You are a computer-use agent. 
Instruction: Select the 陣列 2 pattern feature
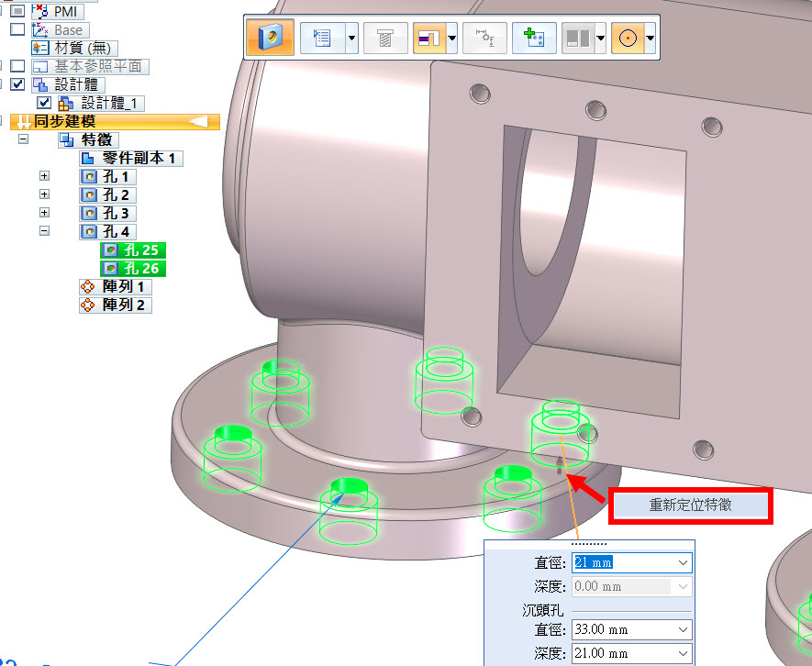pyautogui.click(x=116, y=305)
